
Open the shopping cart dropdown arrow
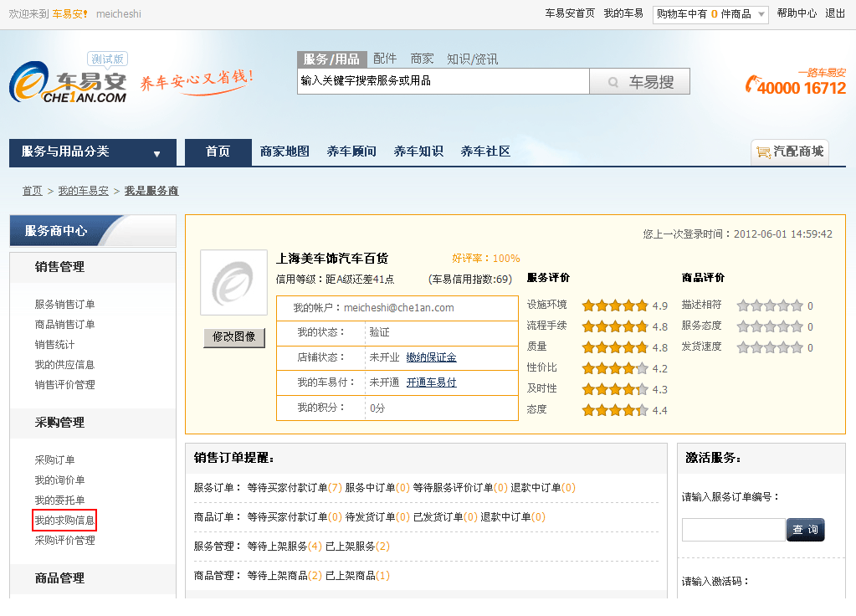[x=761, y=14]
